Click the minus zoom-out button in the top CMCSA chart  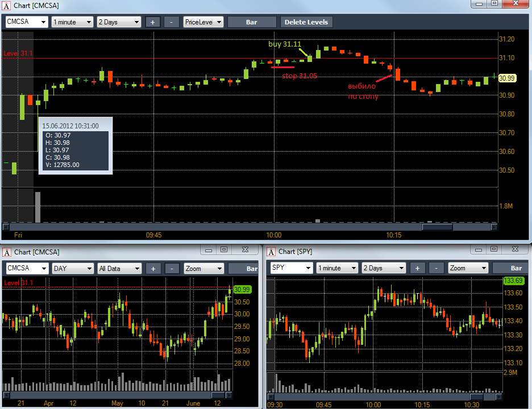point(171,22)
